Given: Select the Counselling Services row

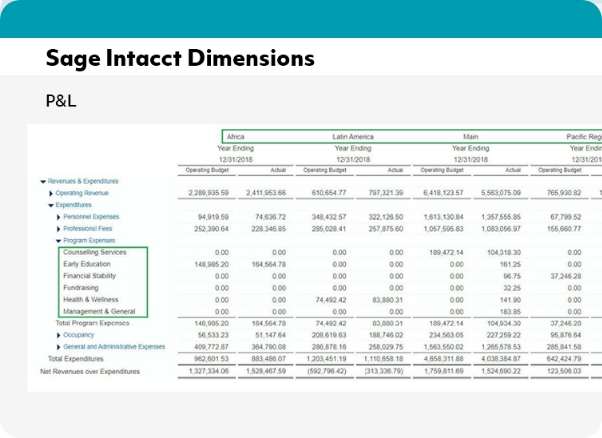Looking at the screenshot, I should (x=95, y=252).
